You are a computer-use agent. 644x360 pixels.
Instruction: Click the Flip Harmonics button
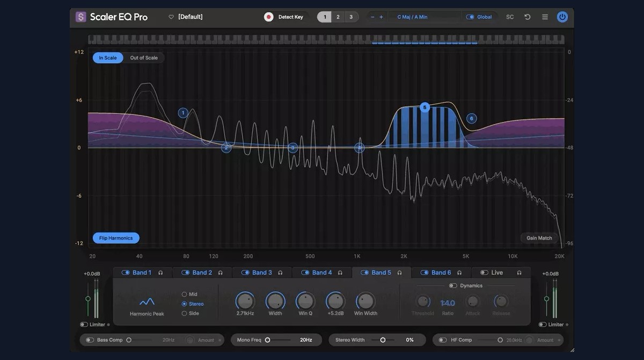coord(116,238)
